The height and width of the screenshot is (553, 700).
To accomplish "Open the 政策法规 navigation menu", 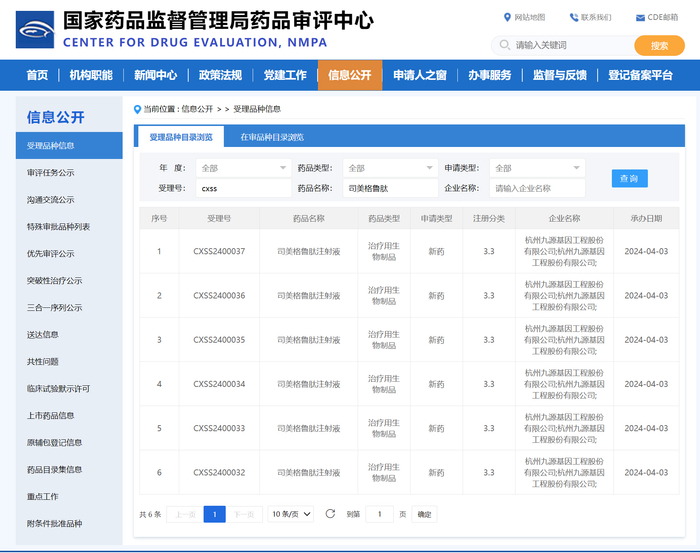I will pyautogui.click(x=219, y=75).
